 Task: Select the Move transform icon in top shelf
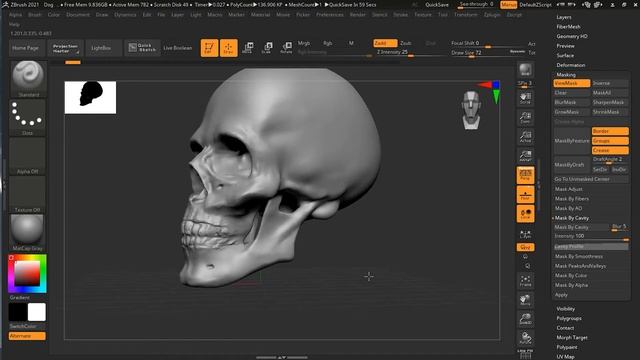pyautogui.click(x=248, y=48)
